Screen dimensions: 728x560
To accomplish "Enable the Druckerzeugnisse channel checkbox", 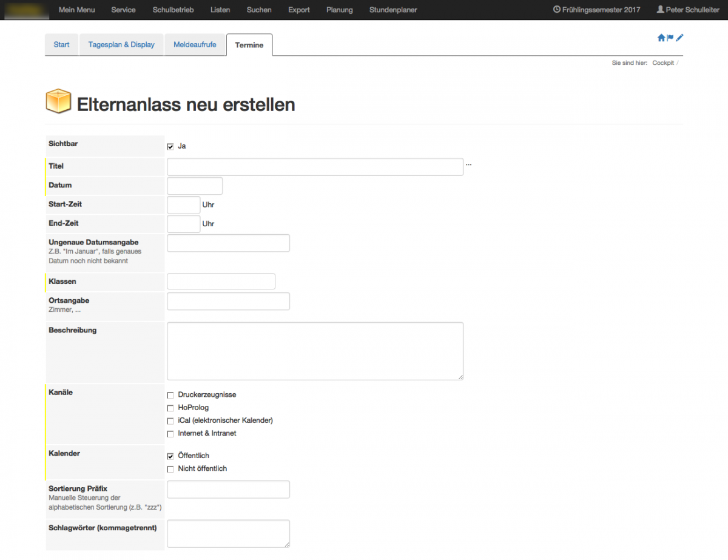I will pyautogui.click(x=170, y=395).
